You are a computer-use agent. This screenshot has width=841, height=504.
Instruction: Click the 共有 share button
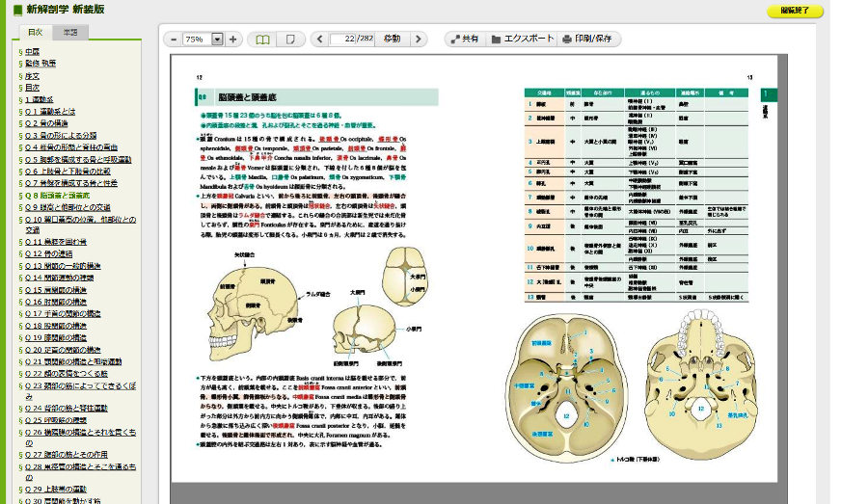(465, 39)
